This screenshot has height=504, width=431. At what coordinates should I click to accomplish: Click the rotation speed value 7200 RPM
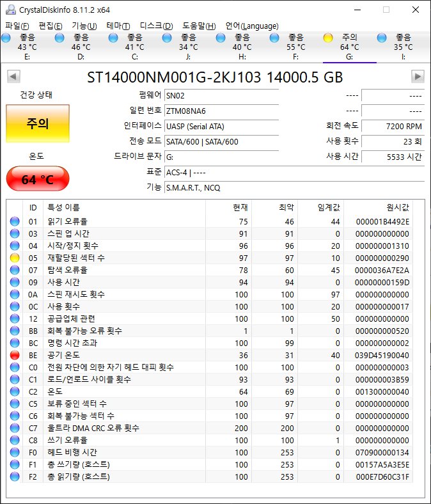393,127
